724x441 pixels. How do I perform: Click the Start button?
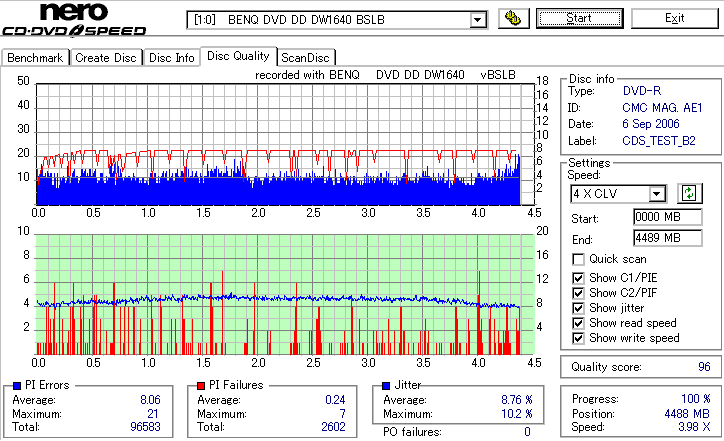[579, 18]
